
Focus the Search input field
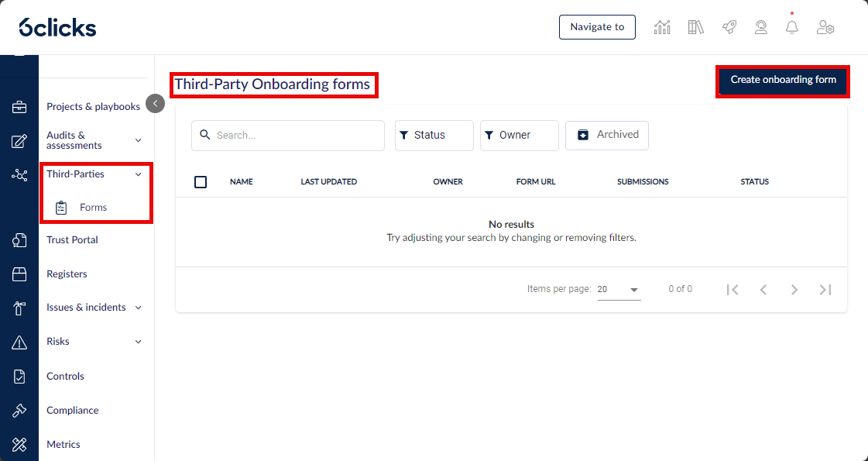(288, 135)
